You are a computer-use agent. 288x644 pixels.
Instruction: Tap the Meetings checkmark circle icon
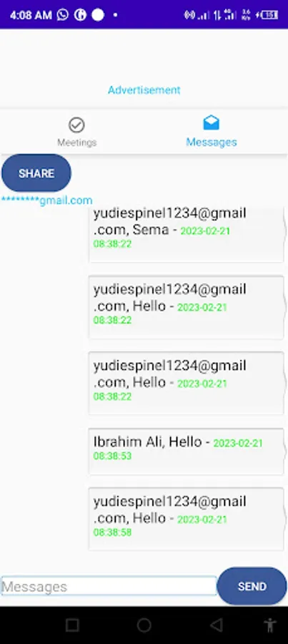[x=76, y=125]
